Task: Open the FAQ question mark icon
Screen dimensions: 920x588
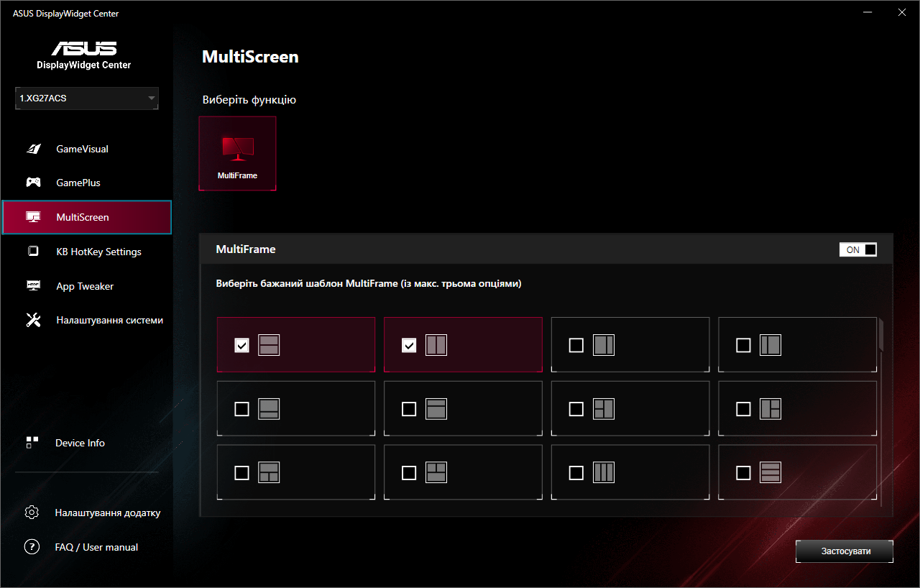Action: tap(32, 547)
